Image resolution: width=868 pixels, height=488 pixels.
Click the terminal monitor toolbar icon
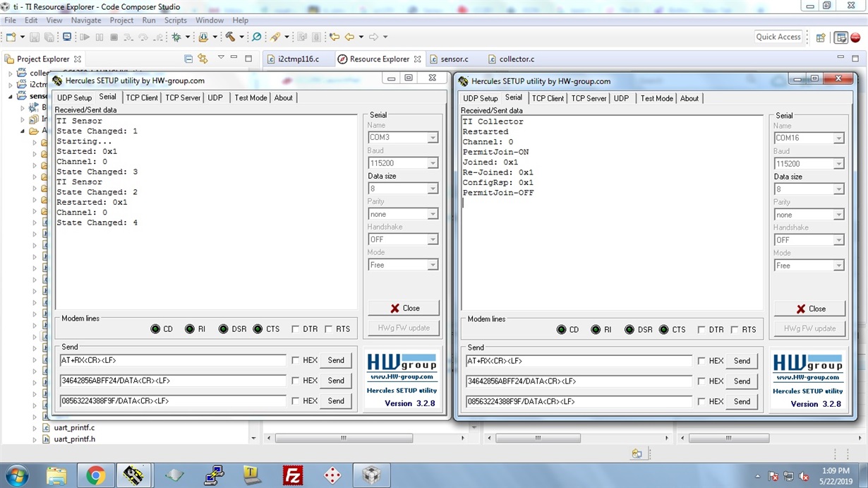(x=67, y=37)
